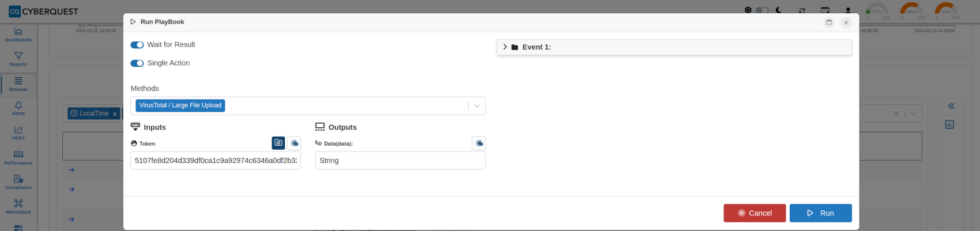Click the Run button
The height and width of the screenshot is (231, 980).
point(820,213)
